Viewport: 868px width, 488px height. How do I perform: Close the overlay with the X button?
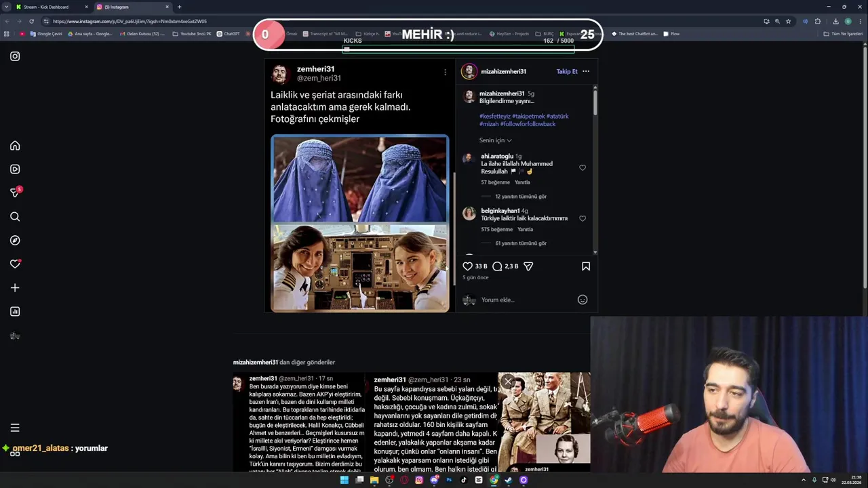pyautogui.click(x=508, y=382)
